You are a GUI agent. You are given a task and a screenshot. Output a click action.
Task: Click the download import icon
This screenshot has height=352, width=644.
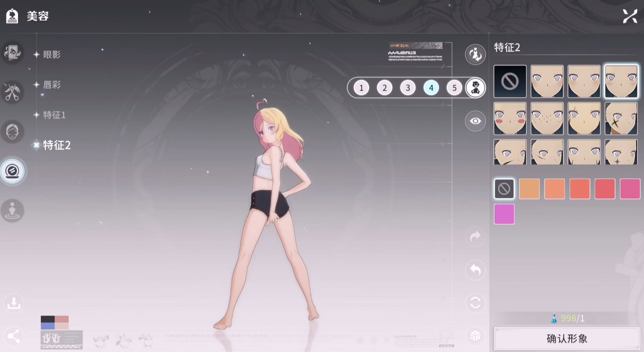[x=14, y=303]
